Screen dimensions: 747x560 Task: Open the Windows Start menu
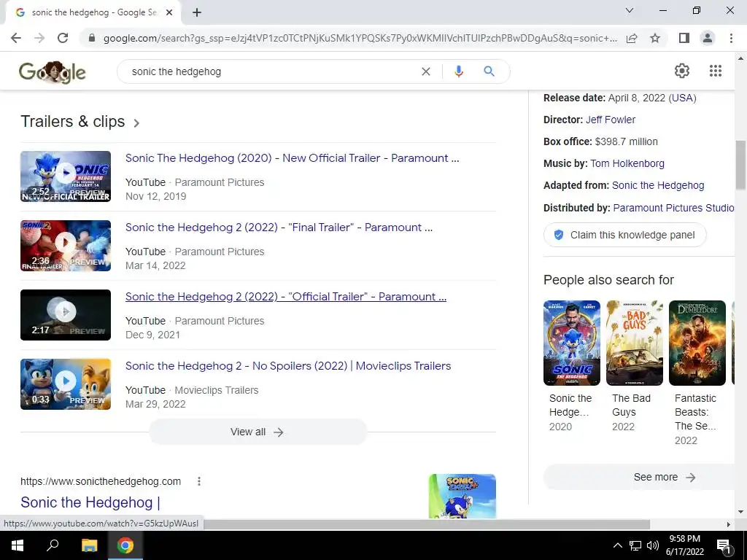tap(18, 545)
